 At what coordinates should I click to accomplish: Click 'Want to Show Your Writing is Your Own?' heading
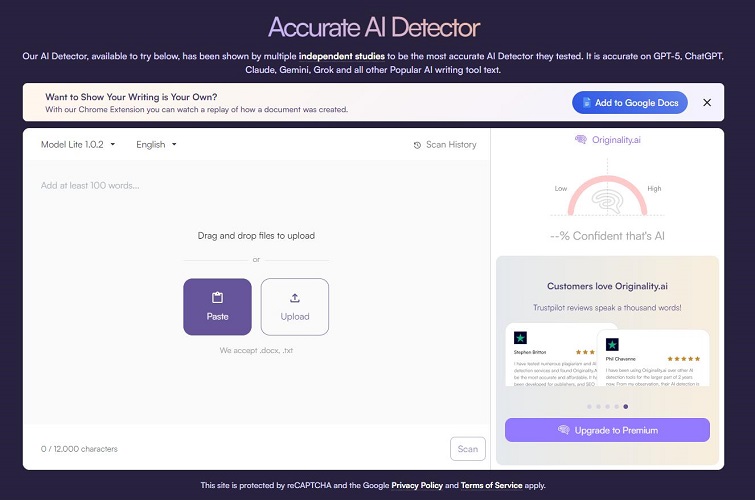(131, 97)
